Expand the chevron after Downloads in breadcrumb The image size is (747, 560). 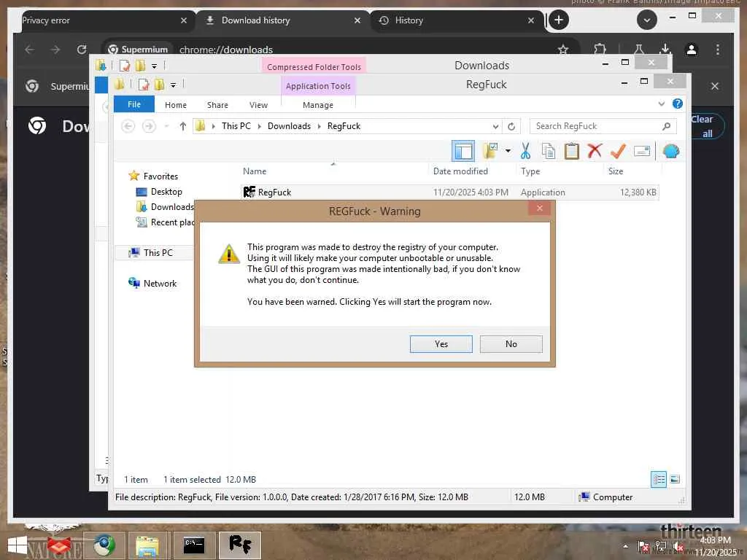pos(320,126)
